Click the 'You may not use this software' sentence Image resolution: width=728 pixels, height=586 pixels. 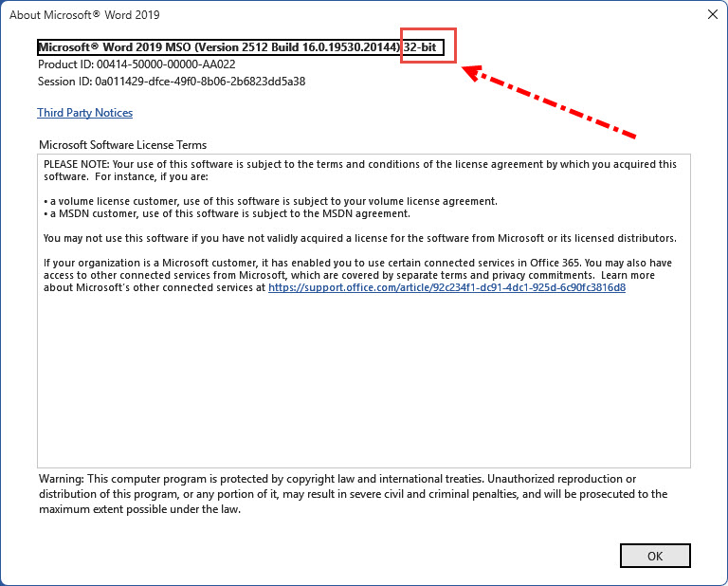point(358,237)
